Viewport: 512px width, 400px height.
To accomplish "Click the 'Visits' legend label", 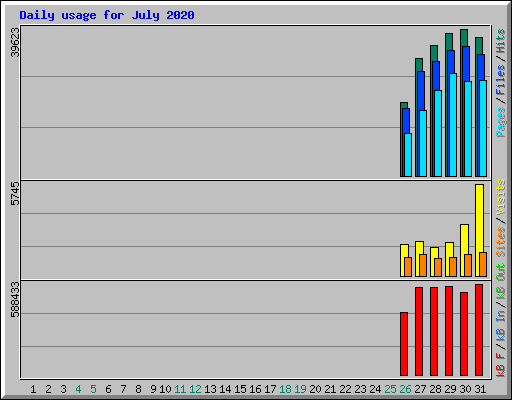I will 501,197.
